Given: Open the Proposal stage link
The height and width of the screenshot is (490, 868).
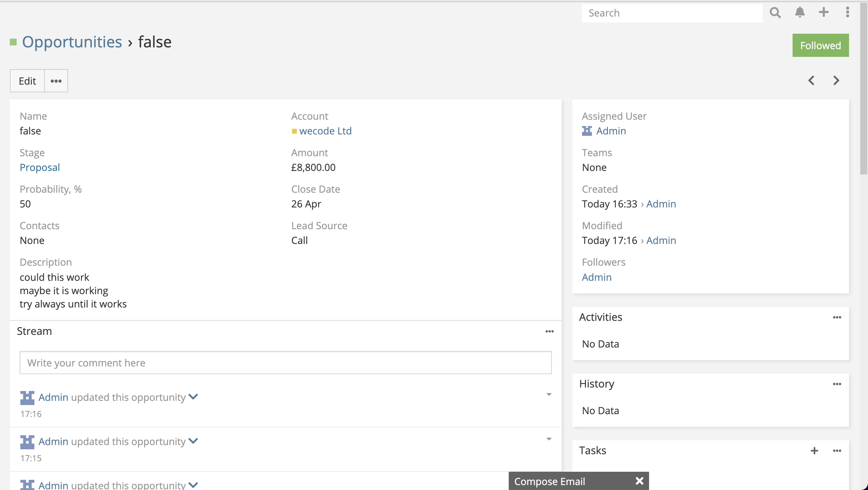Looking at the screenshot, I should point(40,167).
